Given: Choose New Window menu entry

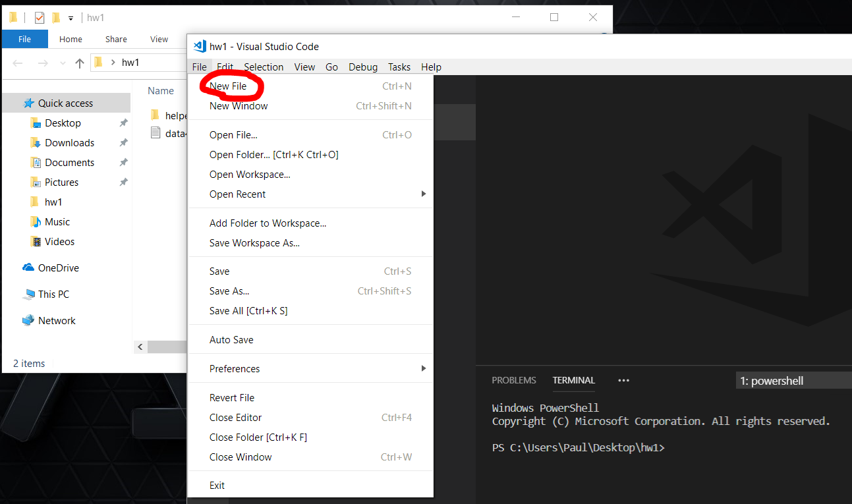Looking at the screenshot, I should (x=310, y=106).
